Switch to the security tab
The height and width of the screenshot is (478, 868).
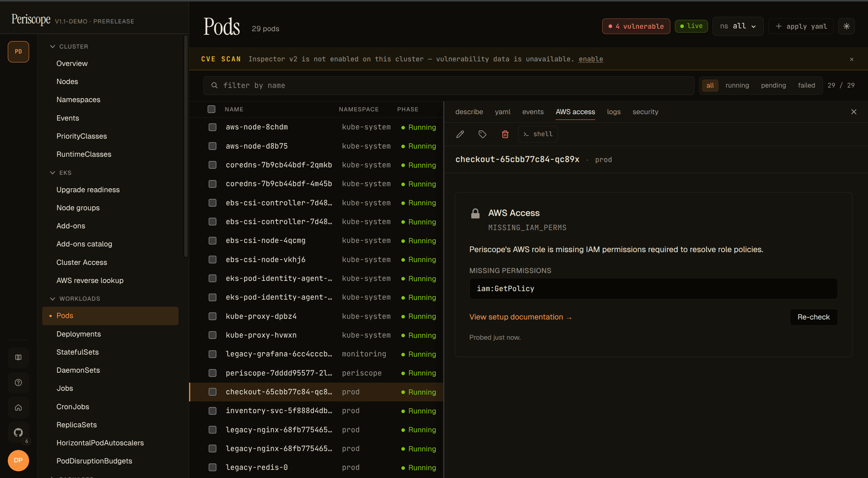(x=645, y=112)
